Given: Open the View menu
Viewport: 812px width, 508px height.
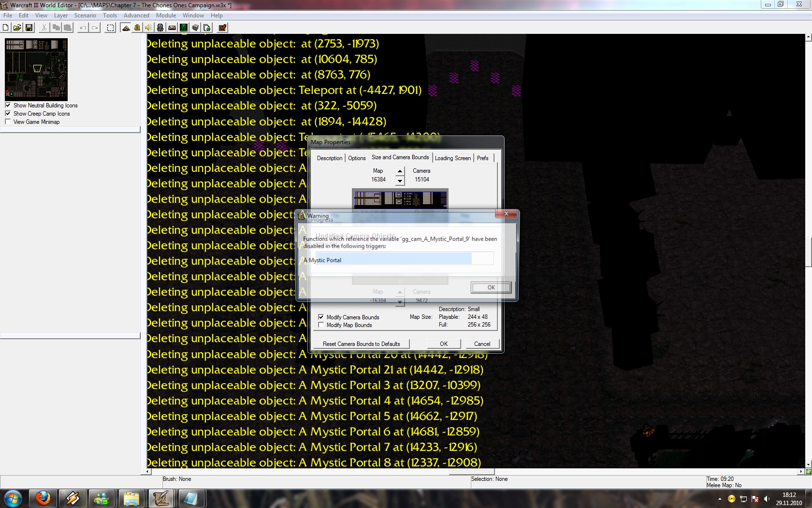Looking at the screenshot, I should (x=41, y=15).
